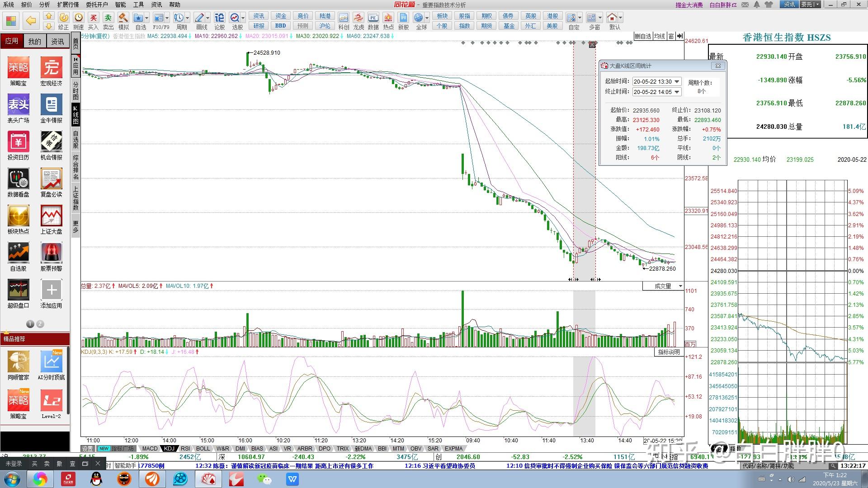
Task: Expand the 多窗 multi-window dropdown arrow
Action: pyautogui.click(x=600, y=18)
